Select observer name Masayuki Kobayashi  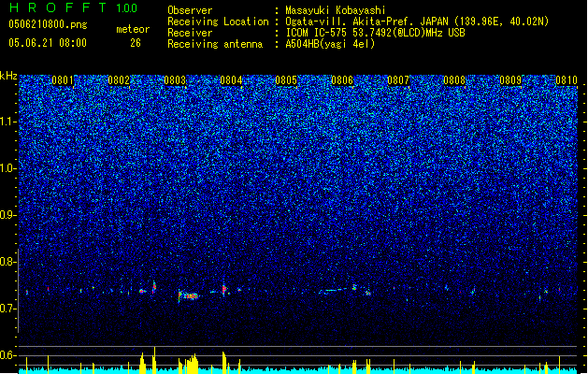(336, 10)
